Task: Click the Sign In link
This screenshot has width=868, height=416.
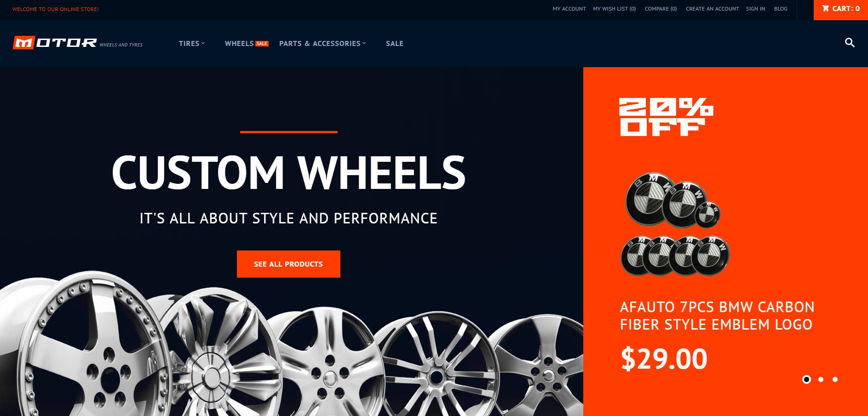Action: click(x=755, y=9)
